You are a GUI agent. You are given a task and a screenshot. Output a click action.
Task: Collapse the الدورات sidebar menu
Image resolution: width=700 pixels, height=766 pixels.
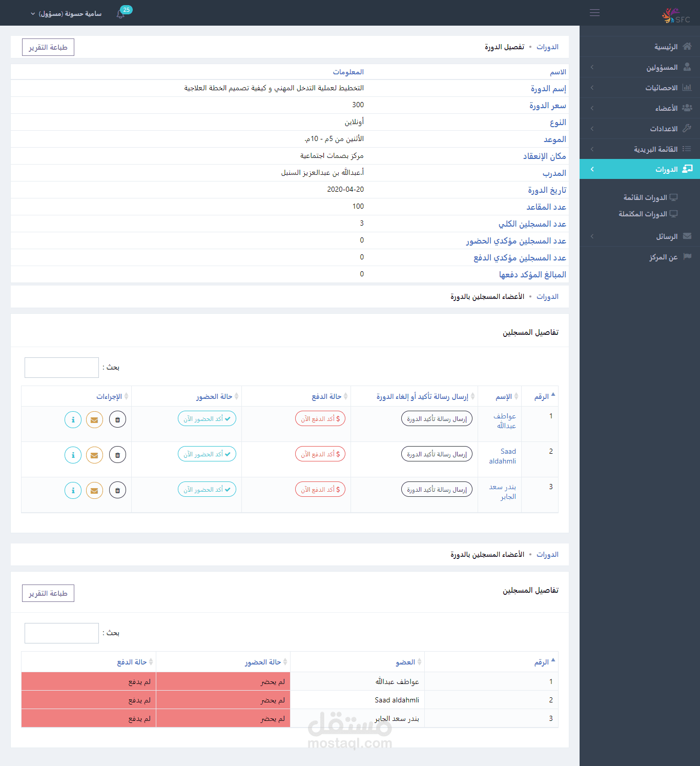tap(640, 169)
